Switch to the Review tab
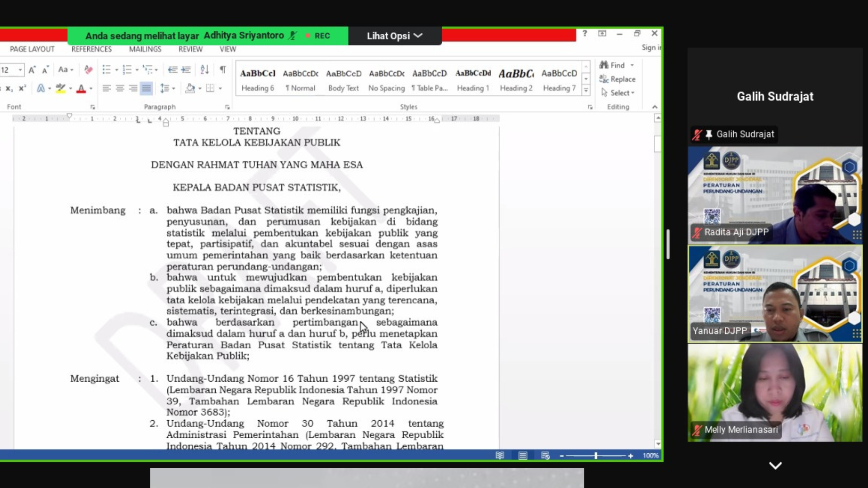868x488 pixels. (x=190, y=49)
